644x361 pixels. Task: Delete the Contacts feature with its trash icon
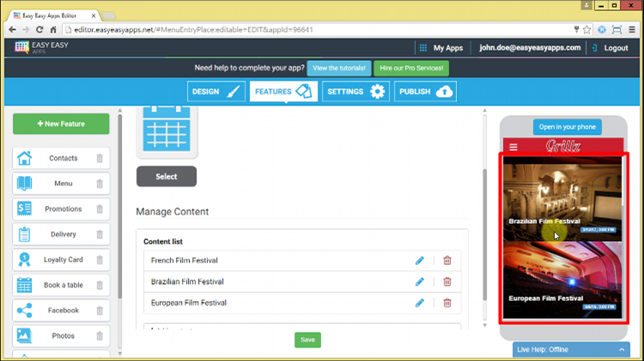point(100,159)
